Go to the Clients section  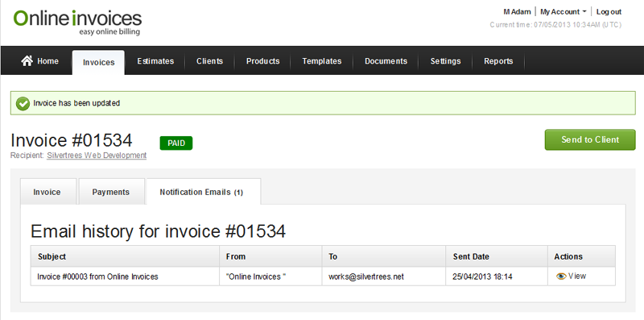tap(209, 61)
